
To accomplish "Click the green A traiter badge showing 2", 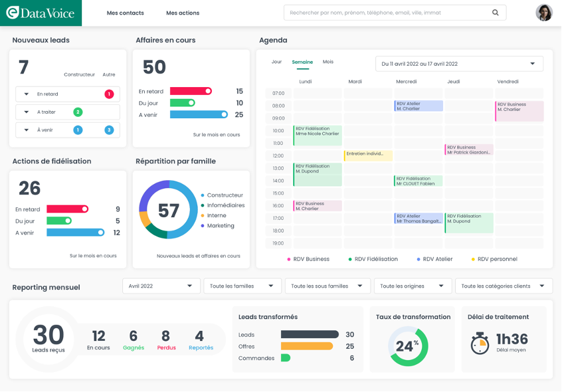I will (x=78, y=112).
